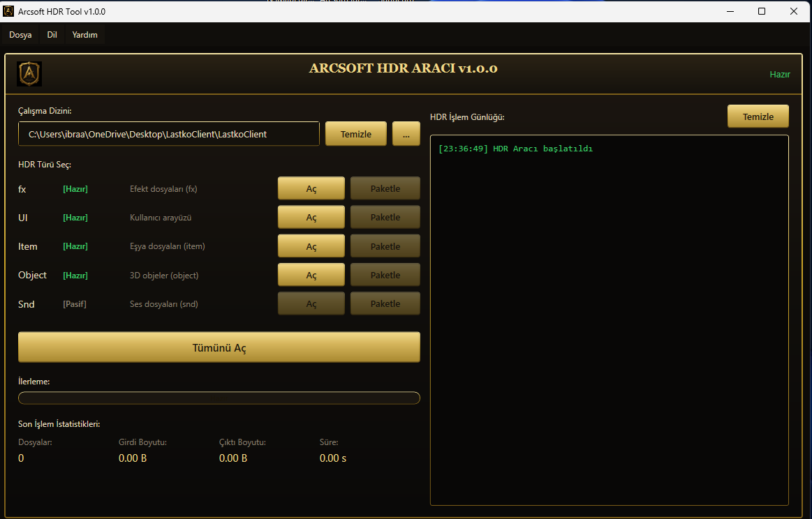Screen dimensions: 812x519
Task: Click the 'HDR İşlem Günlüğü:' label
Action: coord(467,117)
